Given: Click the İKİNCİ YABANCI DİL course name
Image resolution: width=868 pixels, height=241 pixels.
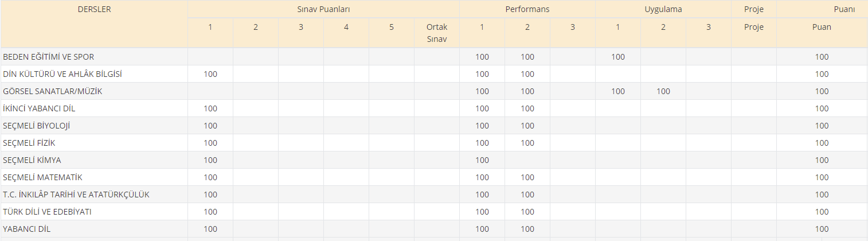Looking at the screenshot, I should click(39, 108).
